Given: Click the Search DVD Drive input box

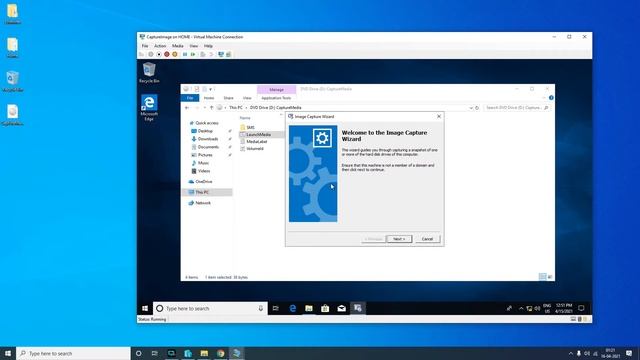Looking at the screenshot, I should pyautogui.click(x=517, y=108).
